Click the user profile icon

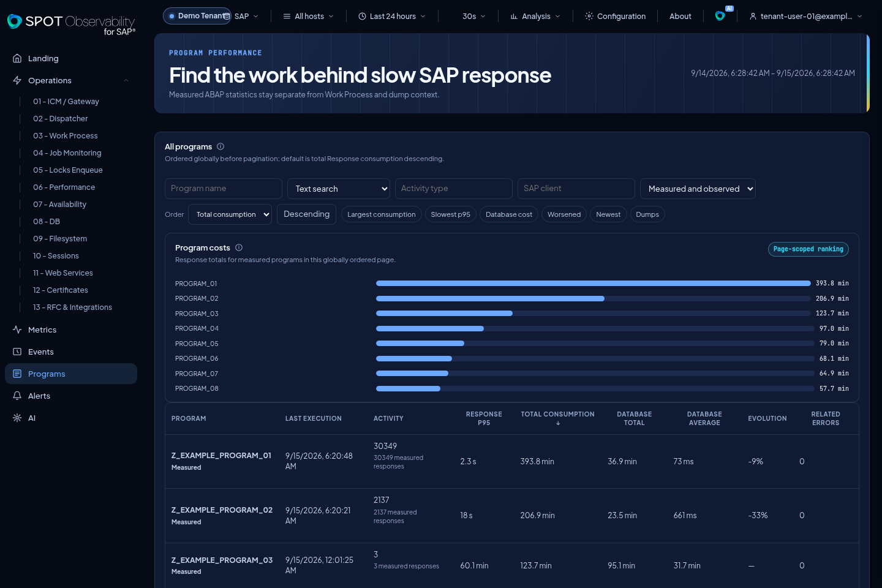coord(753,16)
